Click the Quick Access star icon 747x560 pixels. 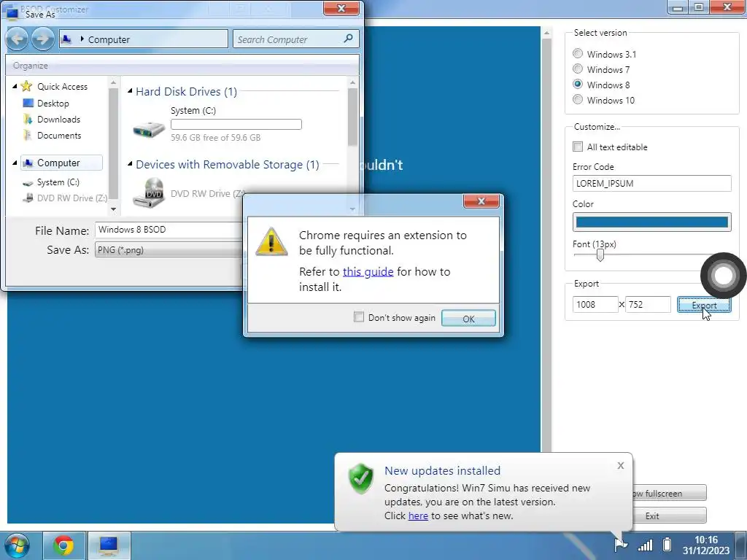[27, 86]
